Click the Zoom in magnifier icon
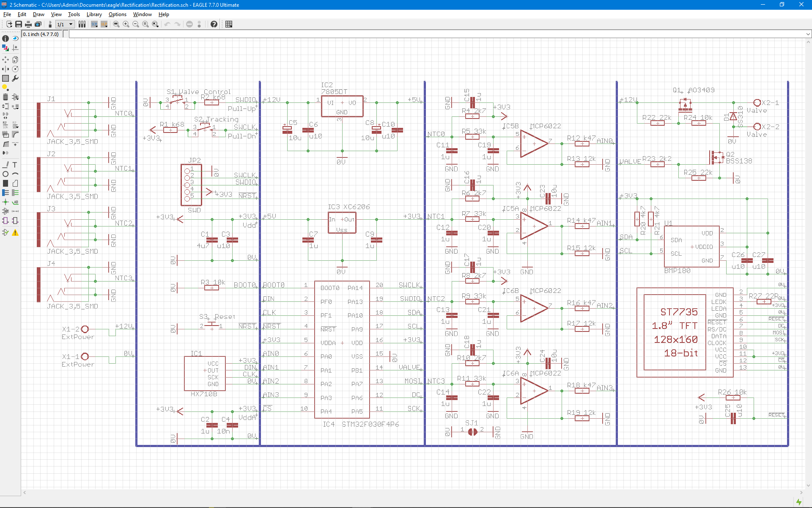Image resolution: width=812 pixels, height=508 pixels. [126, 24]
